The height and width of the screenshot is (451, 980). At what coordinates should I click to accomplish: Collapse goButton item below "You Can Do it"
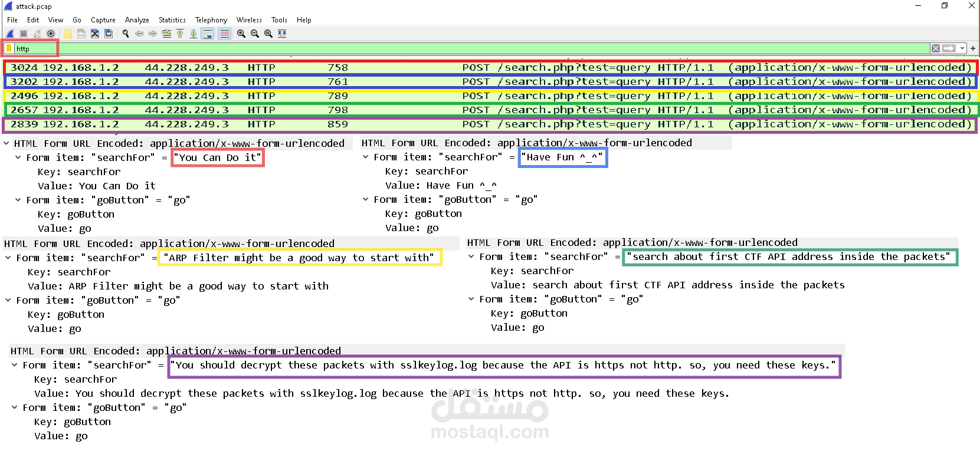click(18, 200)
